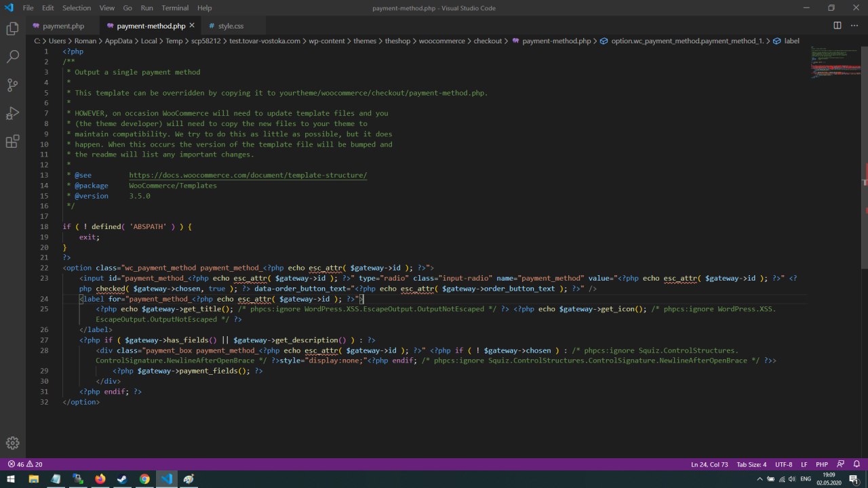Screen dimensions: 868x488
Task: Open Windows Action Center notifications
Action: point(854,479)
